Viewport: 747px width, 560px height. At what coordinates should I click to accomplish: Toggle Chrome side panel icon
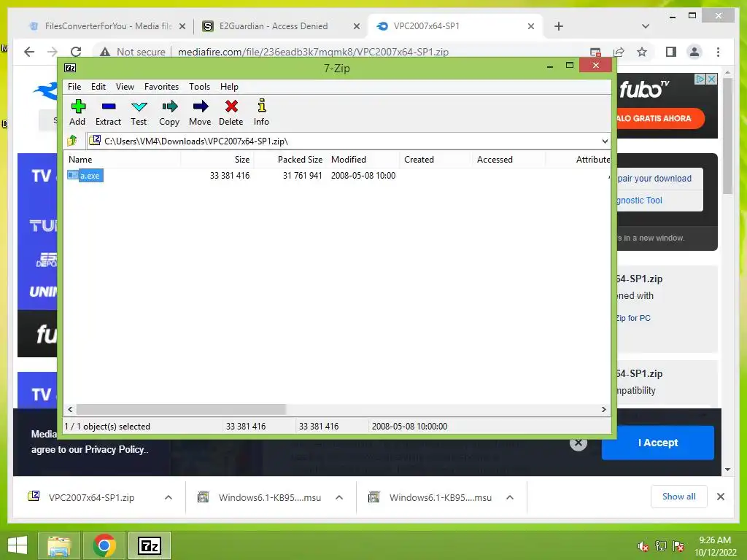[x=671, y=52]
